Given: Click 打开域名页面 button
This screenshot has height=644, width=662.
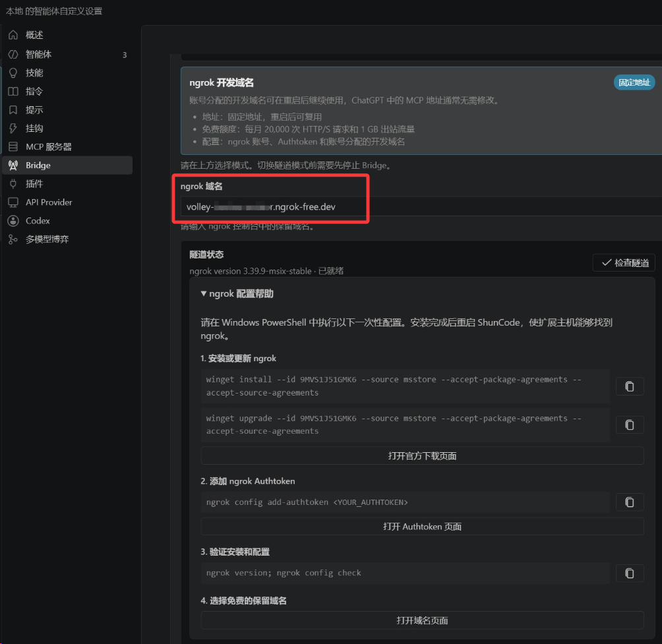Looking at the screenshot, I should point(422,620).
